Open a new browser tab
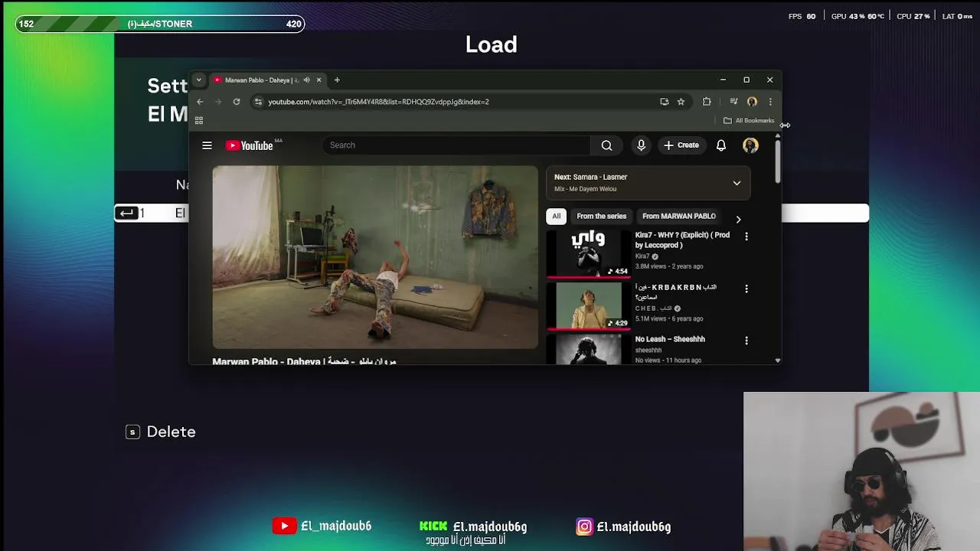 coord(337,80)
